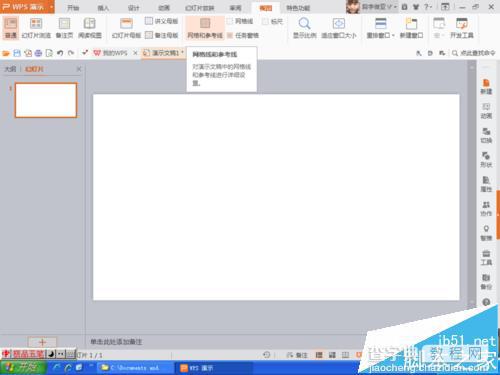Screen dimensions: 500x375
Task: Select the 普通 normal view button
Action: pos(11,28)
